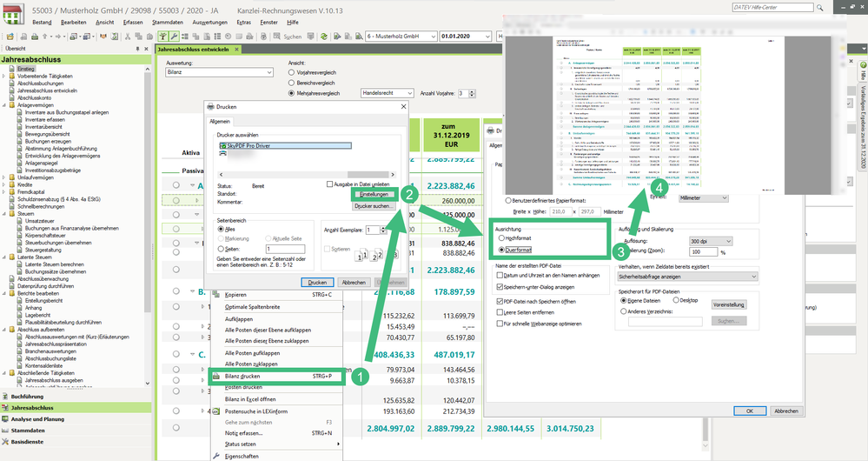Viewport: 868px width, 461px height.
Task: Select the Hochformat orientation
Action: 501,238
